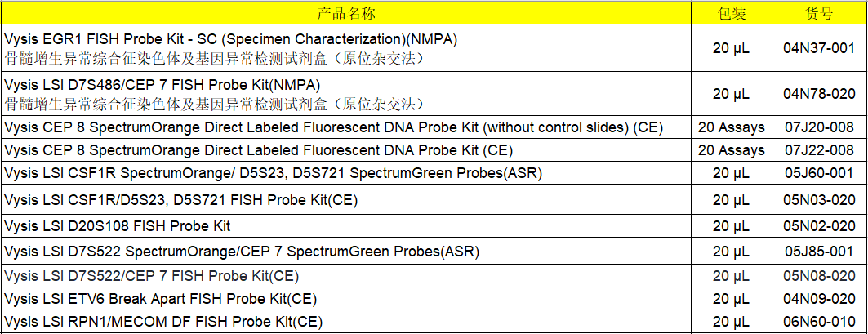
Task: Click the D7S522 SpectrumOrange/CEP 7 Probes(ASR) cell
Action: pyautogui.click(x=241, y=251)
